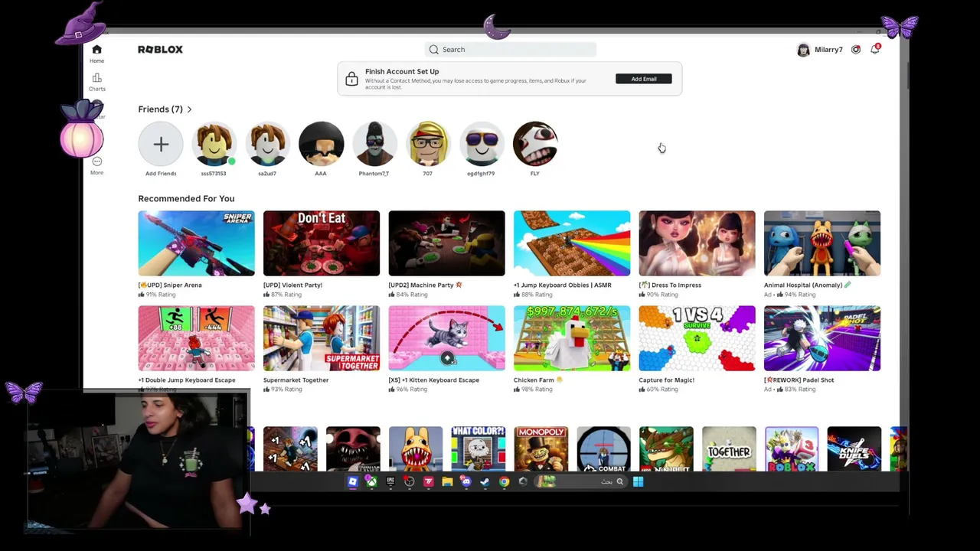Click the Add Email button
Screen dimensions: 980x551
pyautogui.click(x=643, y=79)
